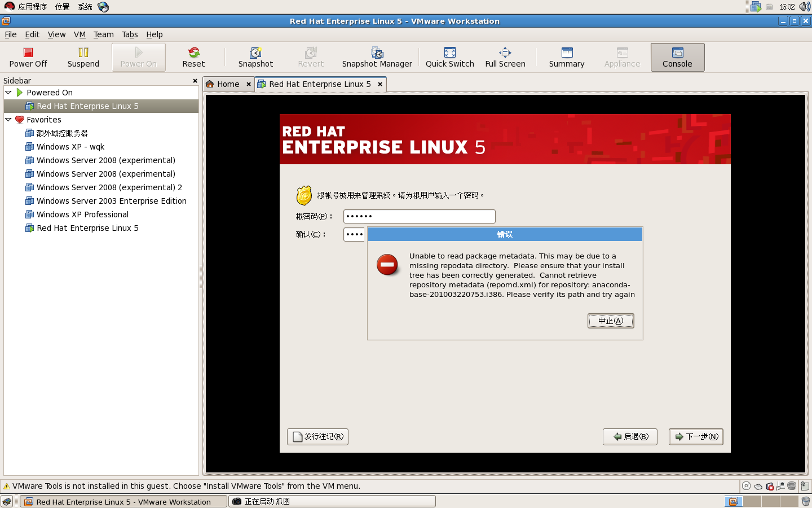Viewport: 812px width, 508px height.
Task: Open the 发行注记(R) release notes
Action: [x=317, y=436]
